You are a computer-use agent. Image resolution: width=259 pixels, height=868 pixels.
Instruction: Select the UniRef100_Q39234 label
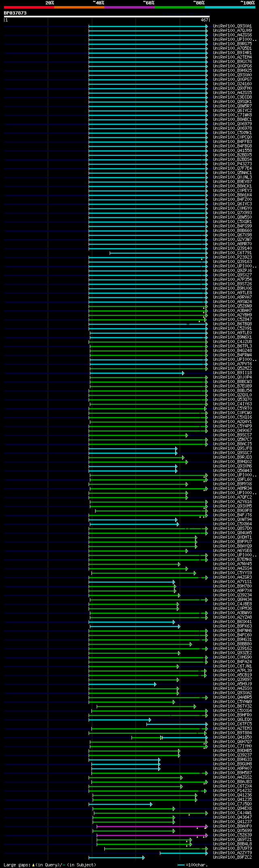click(232, 595)
